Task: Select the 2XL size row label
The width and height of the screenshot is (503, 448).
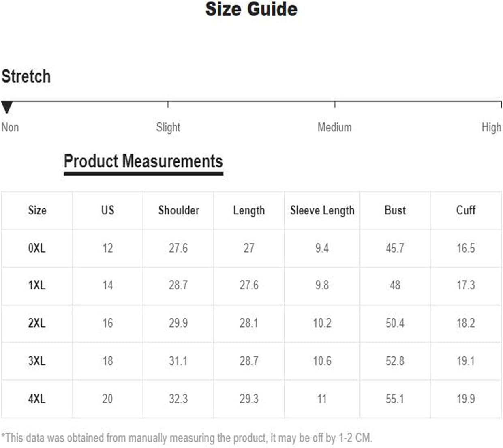Action: point(37,323)
